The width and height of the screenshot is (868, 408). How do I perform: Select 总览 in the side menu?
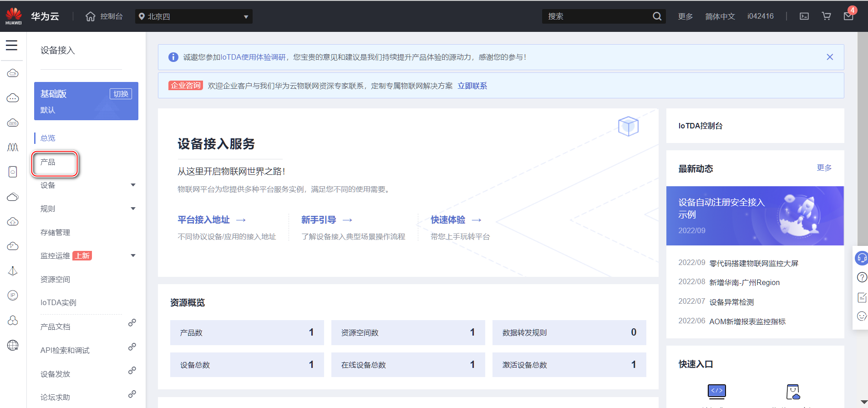tap(48, 138)
